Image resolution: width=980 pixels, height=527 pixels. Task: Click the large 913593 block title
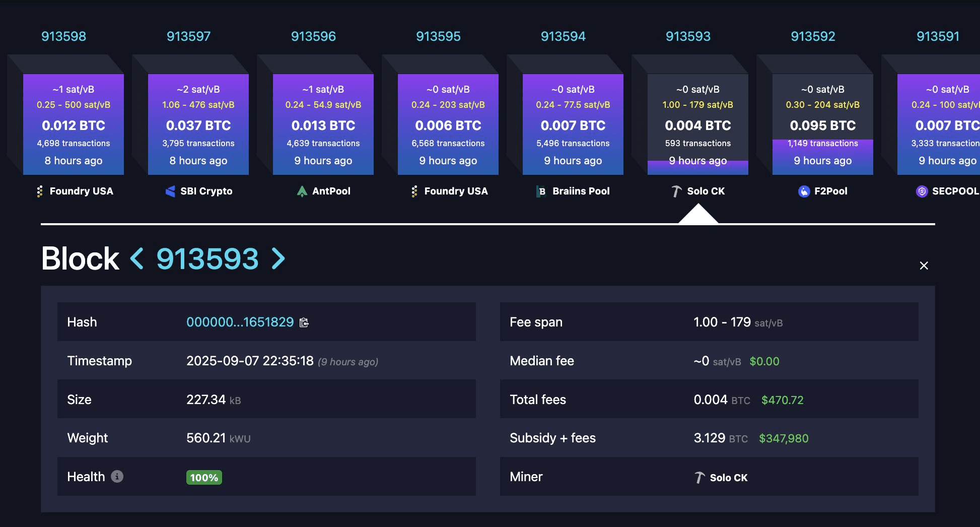pyautogui.click(x=207, y=259)
